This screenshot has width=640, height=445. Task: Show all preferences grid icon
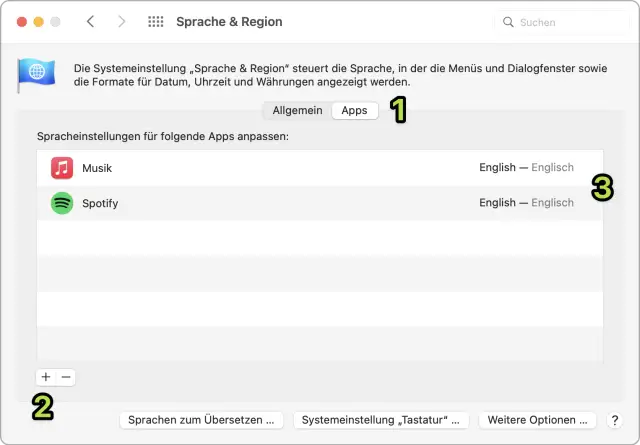pyautogui.click(x=156, y=22)
